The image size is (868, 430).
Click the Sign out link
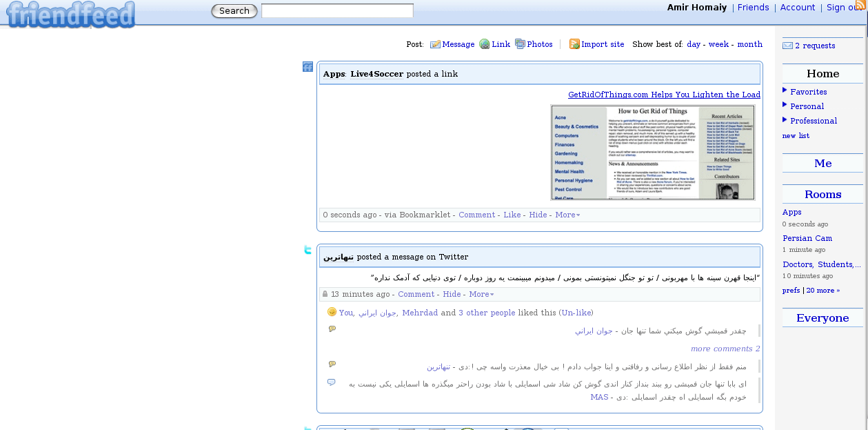(845, 8)
